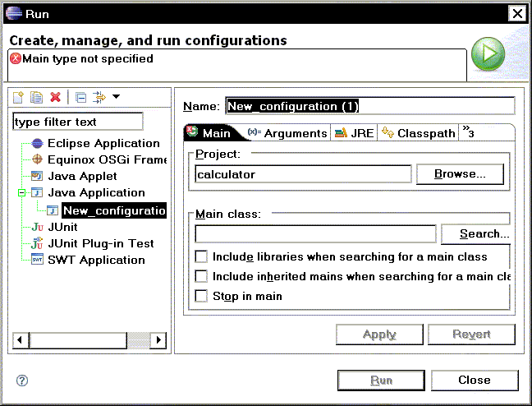Click the horizontal scrollbar thumb

point(78,340)
